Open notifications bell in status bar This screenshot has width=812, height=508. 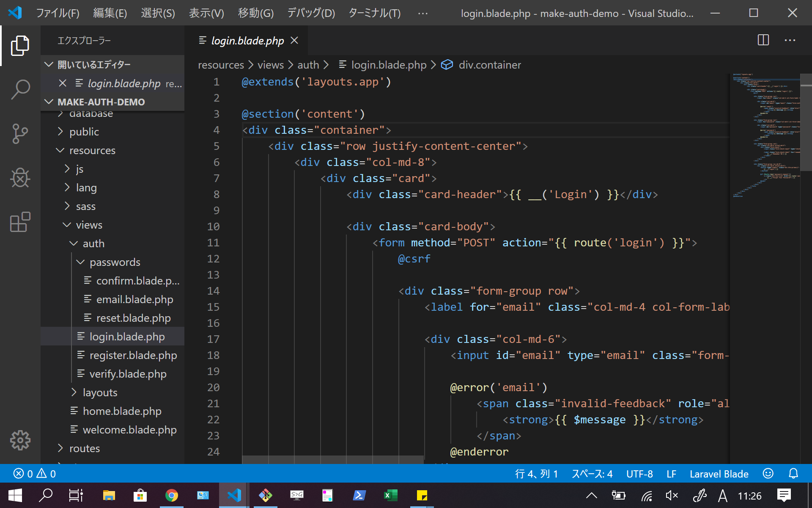point(793,474)
